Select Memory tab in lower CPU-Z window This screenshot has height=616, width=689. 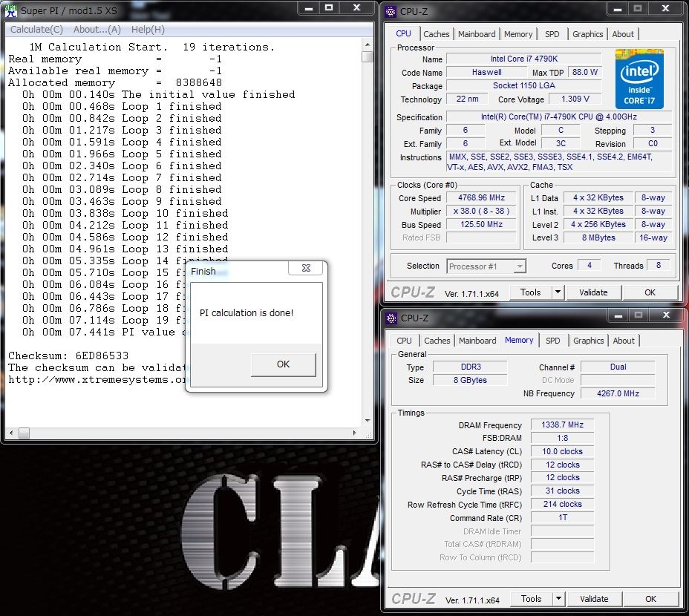point(519,340)
